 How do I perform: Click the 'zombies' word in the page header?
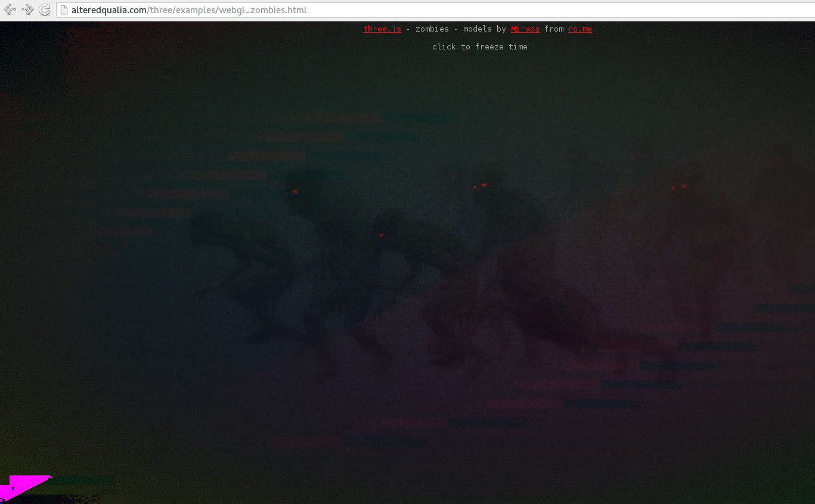[432, 29]
